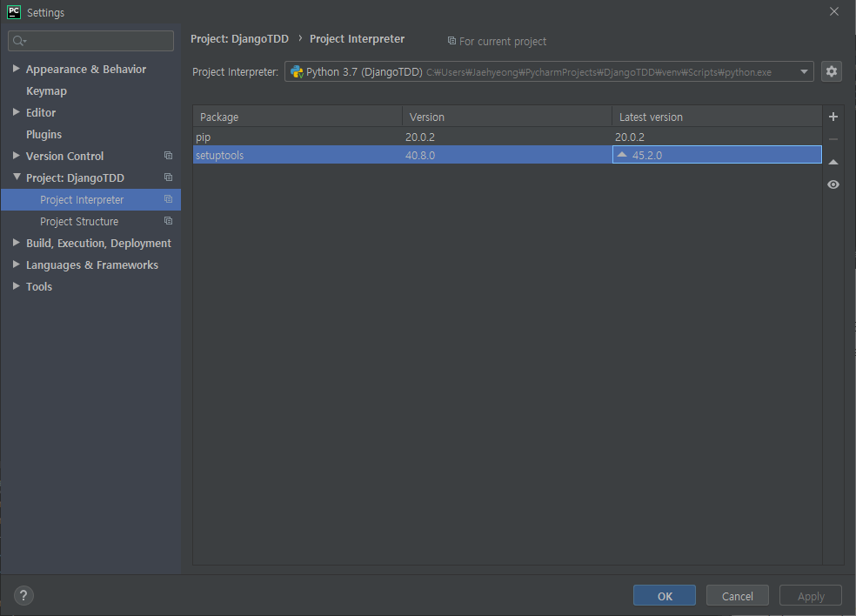Click the upgrade package arrow icon

(833, 162)
